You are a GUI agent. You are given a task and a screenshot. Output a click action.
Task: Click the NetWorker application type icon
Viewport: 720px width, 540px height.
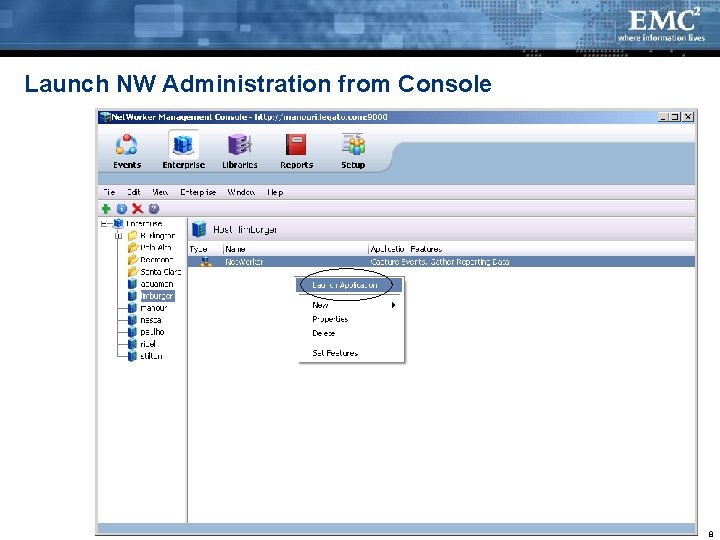[x=206, y=262]
